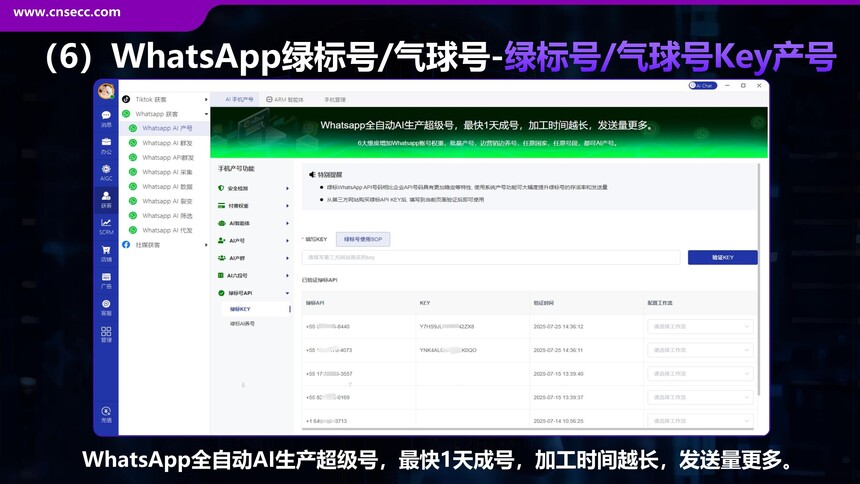860x484 pixels.
Task: Click the blue 验证KEY button
Action: click(x=722, y=257)
